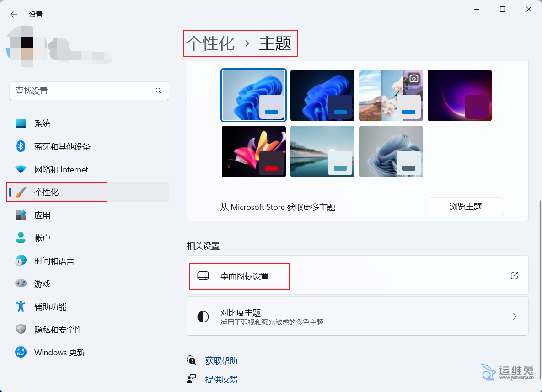Image resolution: width=542 pixels, height=392 pixels.
Task: Open the Gaming controller icon
Action: click(x=21, y=284)
